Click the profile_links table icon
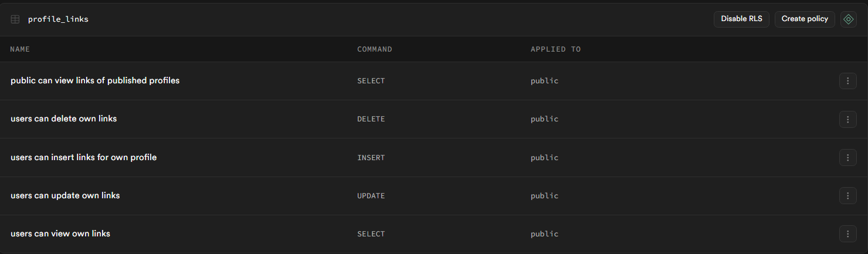Image resolution: width=868 pixels, height=254 pixels. [x=15, y=19]
